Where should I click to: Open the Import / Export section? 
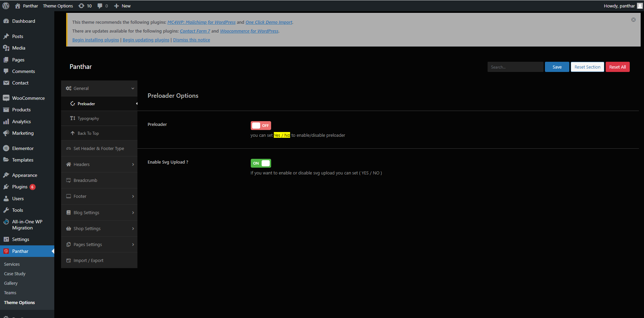pos(99,260)
